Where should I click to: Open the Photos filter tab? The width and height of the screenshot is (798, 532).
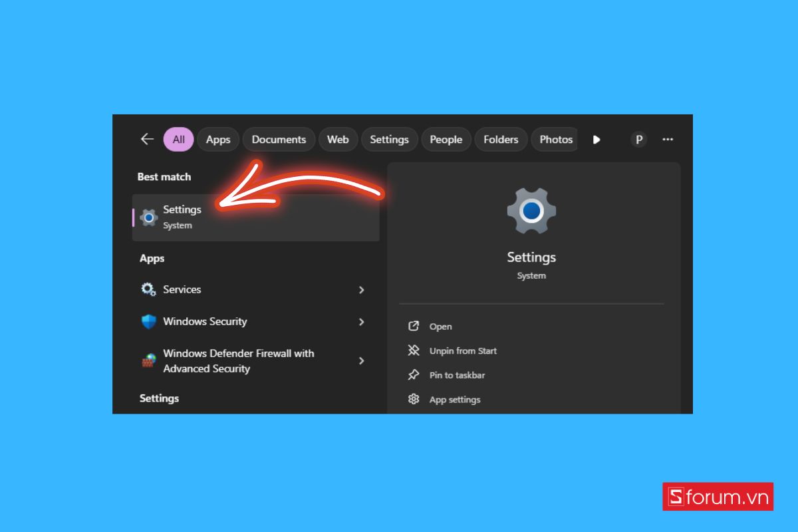[555, 140]
